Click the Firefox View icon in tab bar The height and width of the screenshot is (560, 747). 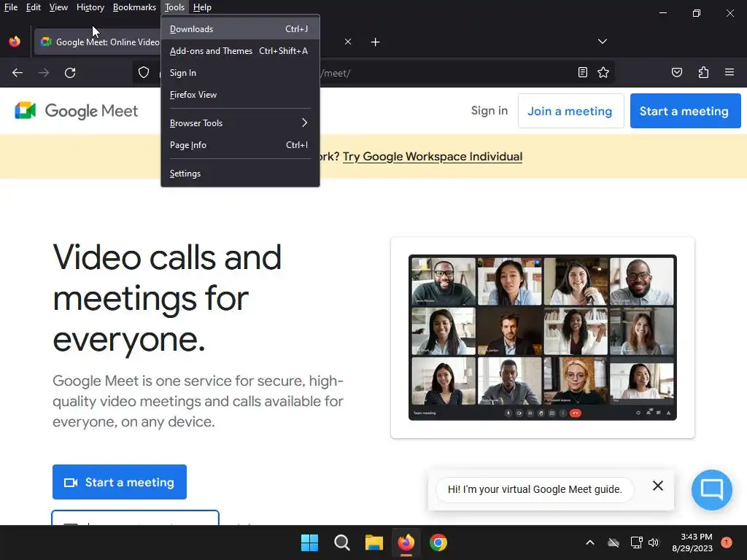[15, 42]
